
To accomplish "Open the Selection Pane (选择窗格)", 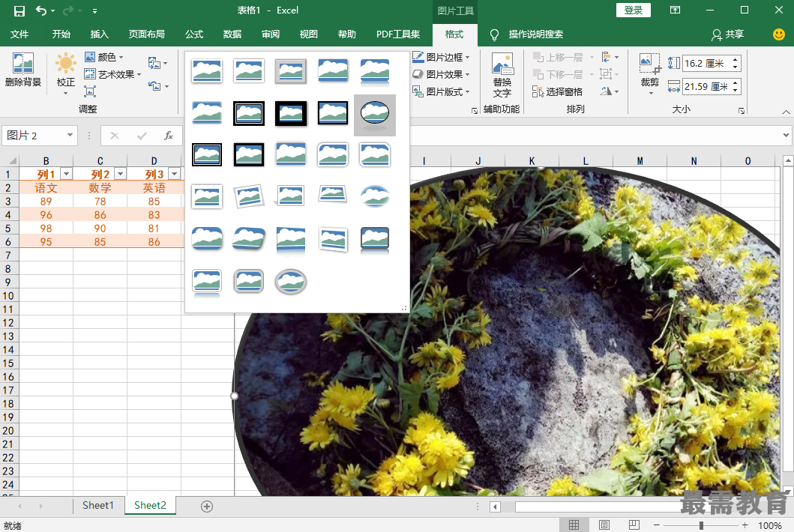I will [x=558, y=91].
